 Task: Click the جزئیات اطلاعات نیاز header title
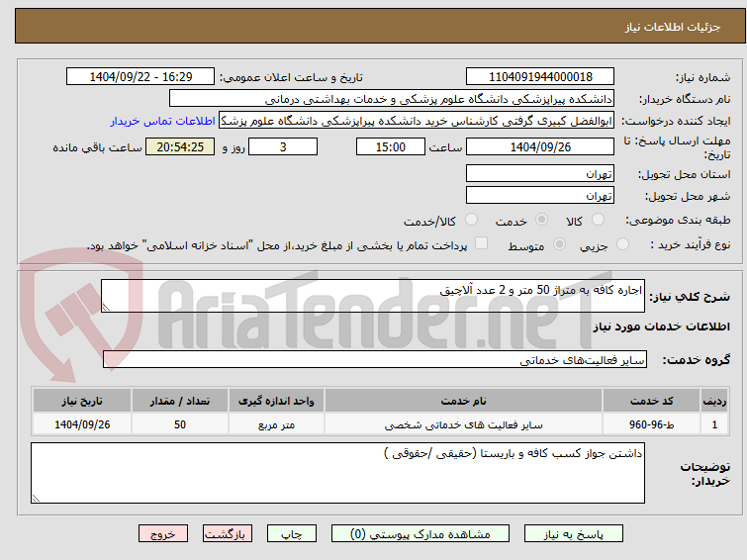point(673,27)
